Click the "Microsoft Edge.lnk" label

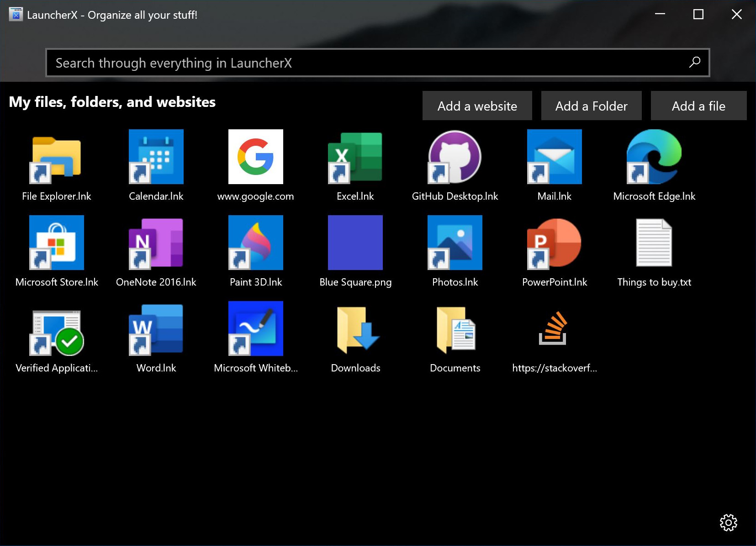coord(654,196)
